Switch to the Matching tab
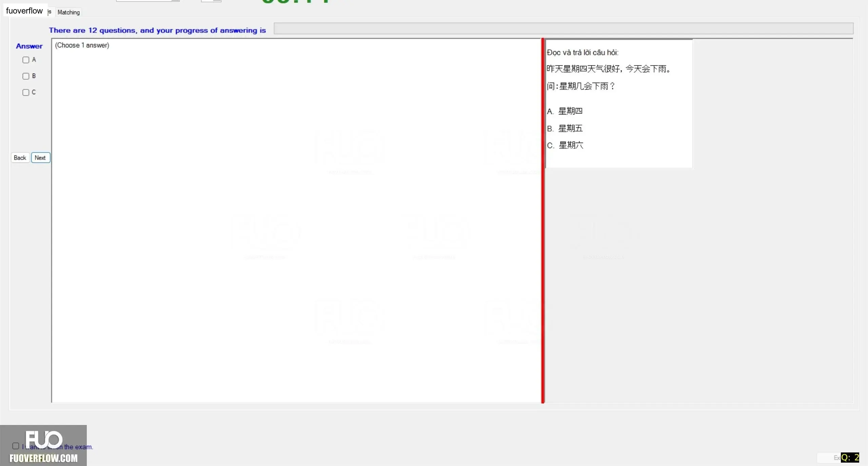 68,12
